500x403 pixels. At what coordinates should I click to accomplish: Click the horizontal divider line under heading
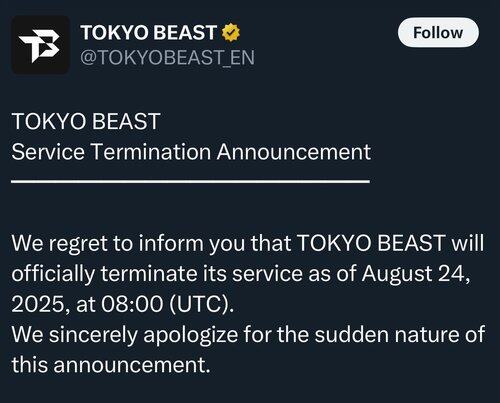pos(191,181)
